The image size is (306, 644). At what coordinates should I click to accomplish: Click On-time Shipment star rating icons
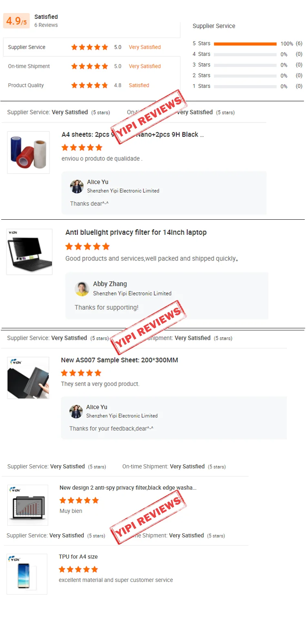(90, 66)
